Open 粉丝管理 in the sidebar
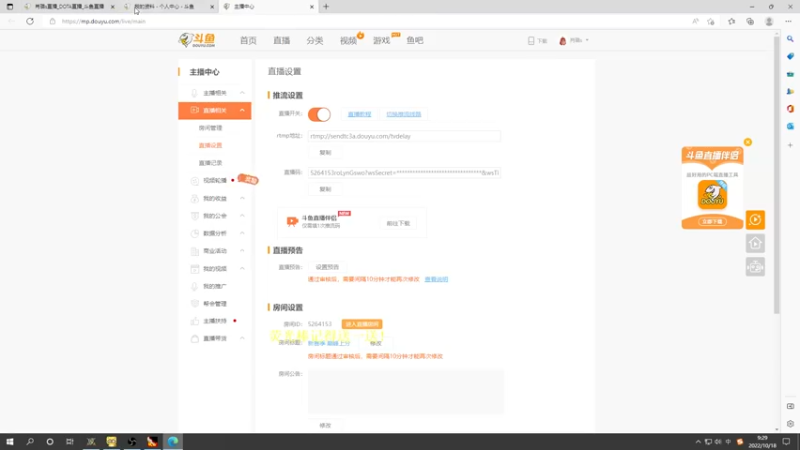The width and height of the screenshot is (800, 450). pyautogui.click(x=215, y=304)
